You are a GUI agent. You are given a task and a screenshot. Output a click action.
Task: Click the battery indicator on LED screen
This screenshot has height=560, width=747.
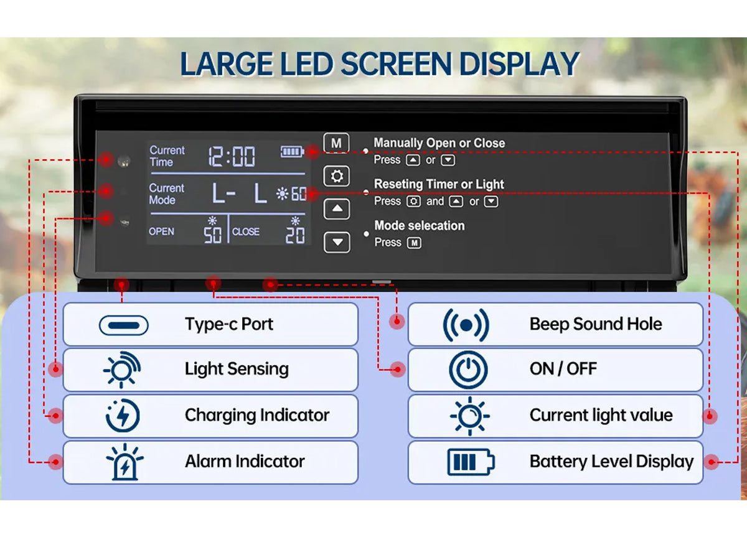tap(291, 151)
